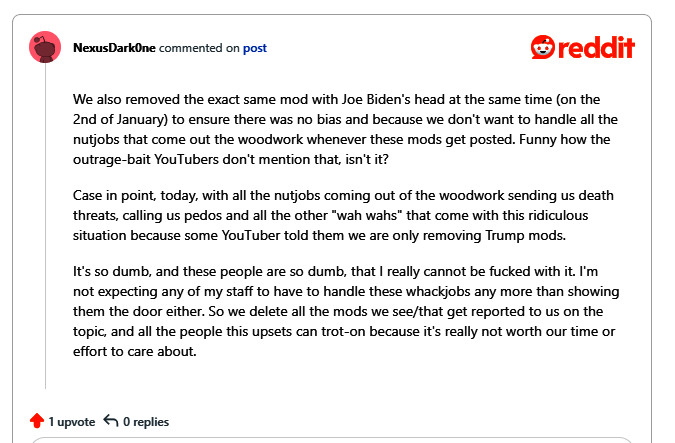Open the "0 replies" link

click(146, 422)
